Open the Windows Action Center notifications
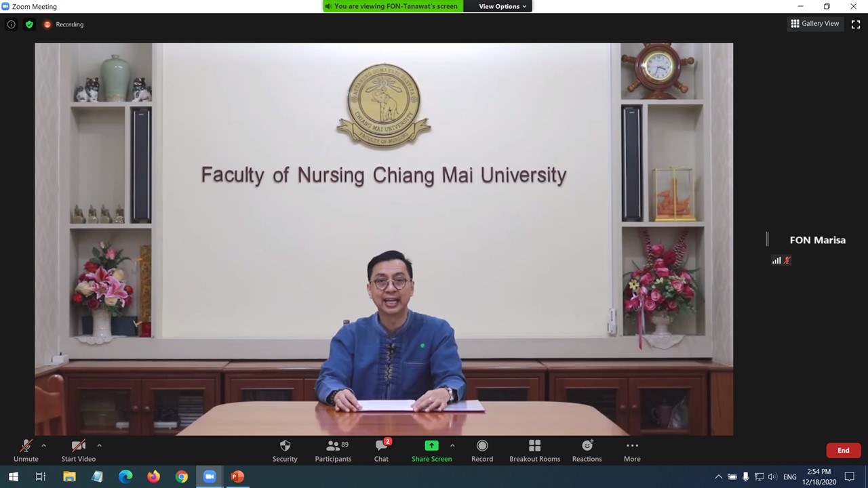Image resolution: width=868 pixels, height=488 pixels. point(850,476)
